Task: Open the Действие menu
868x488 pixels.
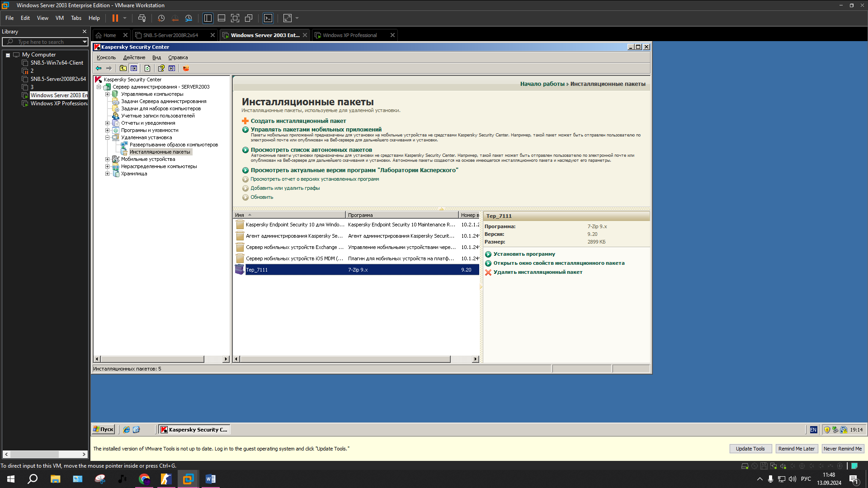Action: pyautogui.click(x=134, y=57)
